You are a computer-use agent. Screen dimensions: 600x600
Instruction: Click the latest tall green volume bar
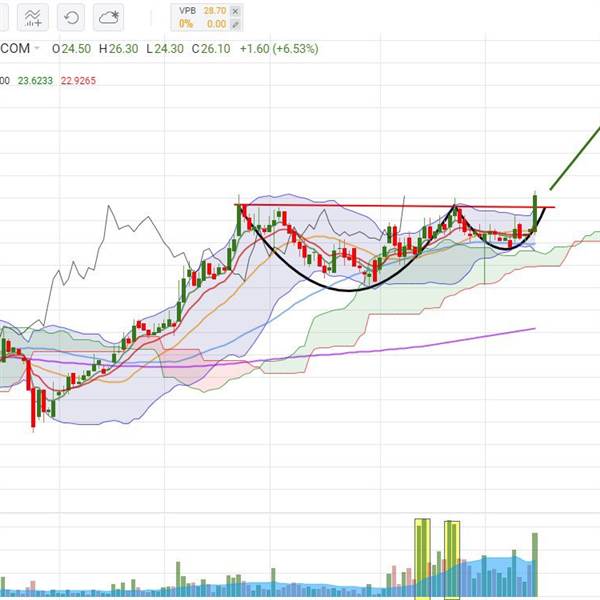(x=535, y=564)
